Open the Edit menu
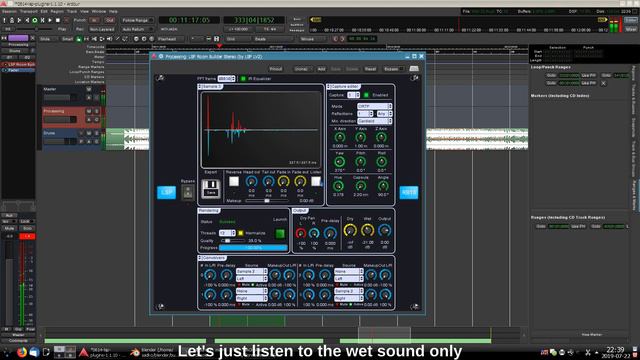Viewport: 640px width, 360px height. (x=44, y=11)
